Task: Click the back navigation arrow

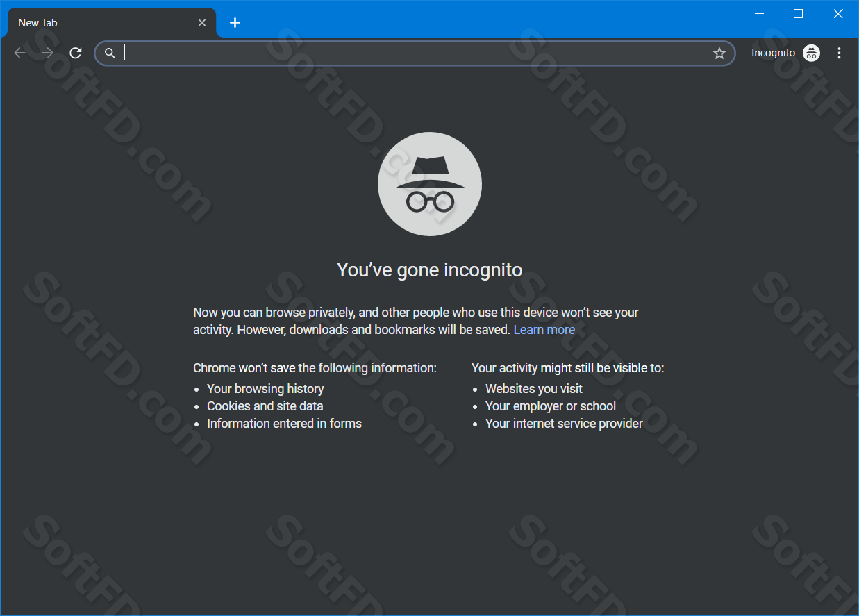Action: point(19,53)
